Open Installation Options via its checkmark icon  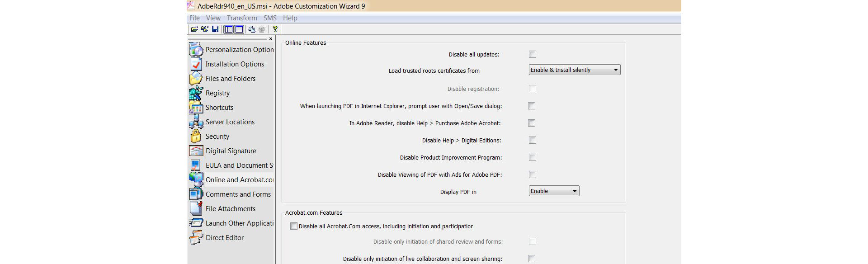[196, 64]
